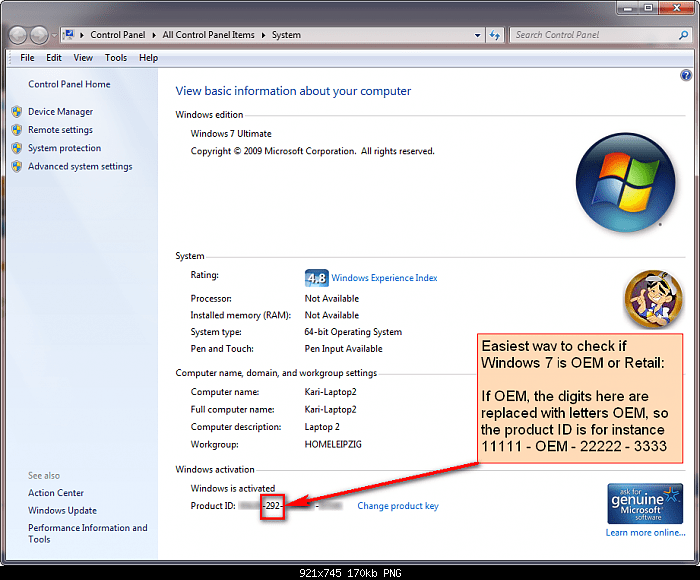
Task: Go to Control Panel Home
Action: click(x=69, y=84)
